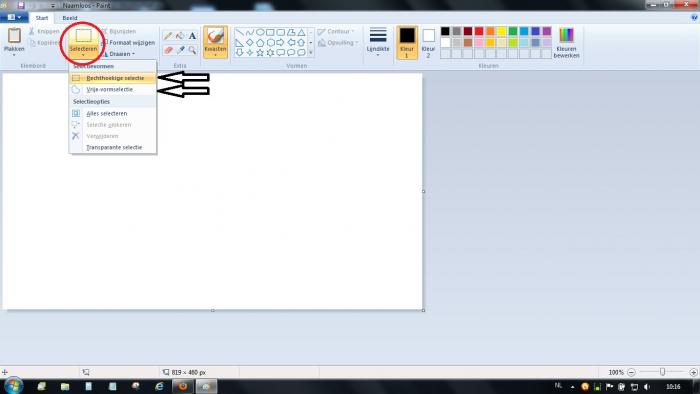Screen dimensions: 700x394
Task: Select the Pencil tool
Action: point(168,36)
